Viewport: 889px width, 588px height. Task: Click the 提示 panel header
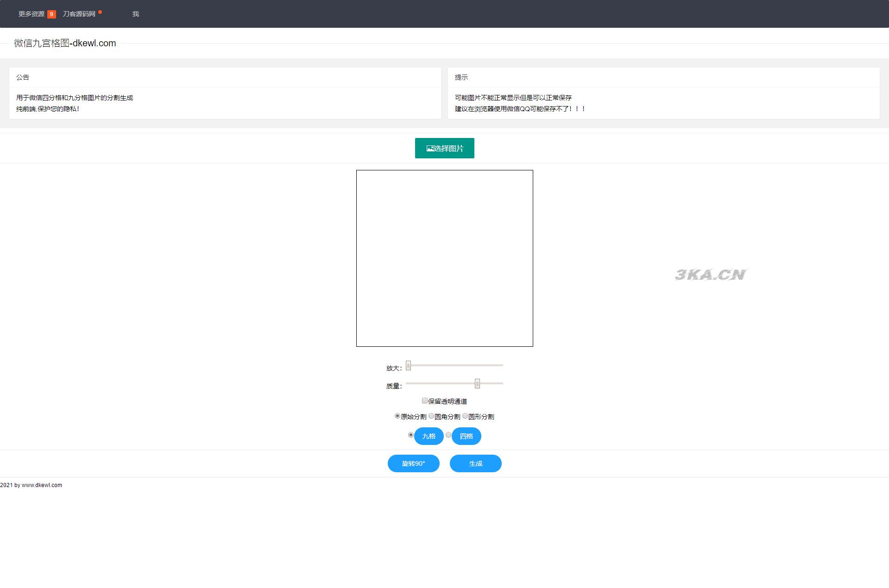tap(664, 77)
